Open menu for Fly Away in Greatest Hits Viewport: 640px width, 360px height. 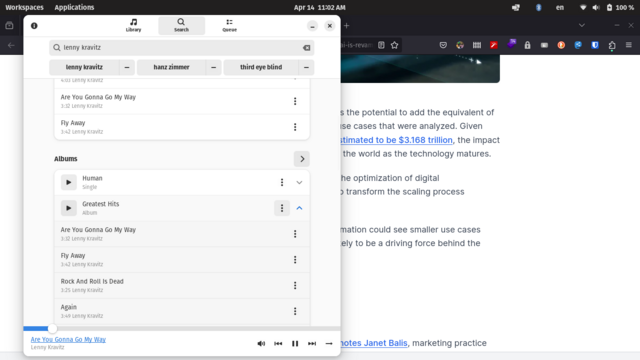295,260
